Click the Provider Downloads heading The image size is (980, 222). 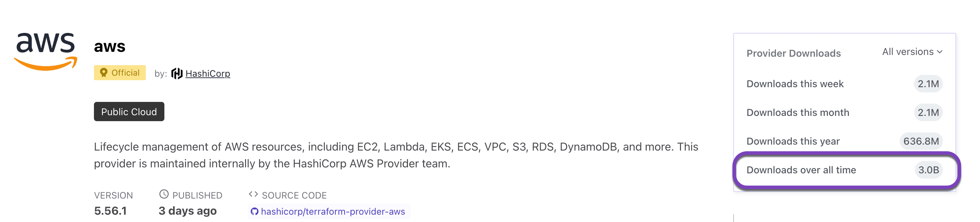[794, 53]
